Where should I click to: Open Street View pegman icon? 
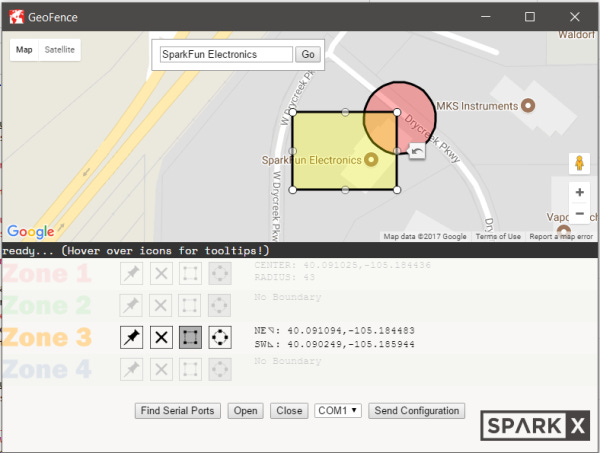(x=579, y=163)
